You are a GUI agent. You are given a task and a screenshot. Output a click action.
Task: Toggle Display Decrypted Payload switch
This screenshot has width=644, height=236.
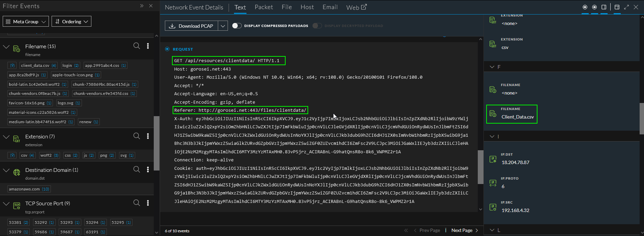pyautogui.click(x=317, y=26)
